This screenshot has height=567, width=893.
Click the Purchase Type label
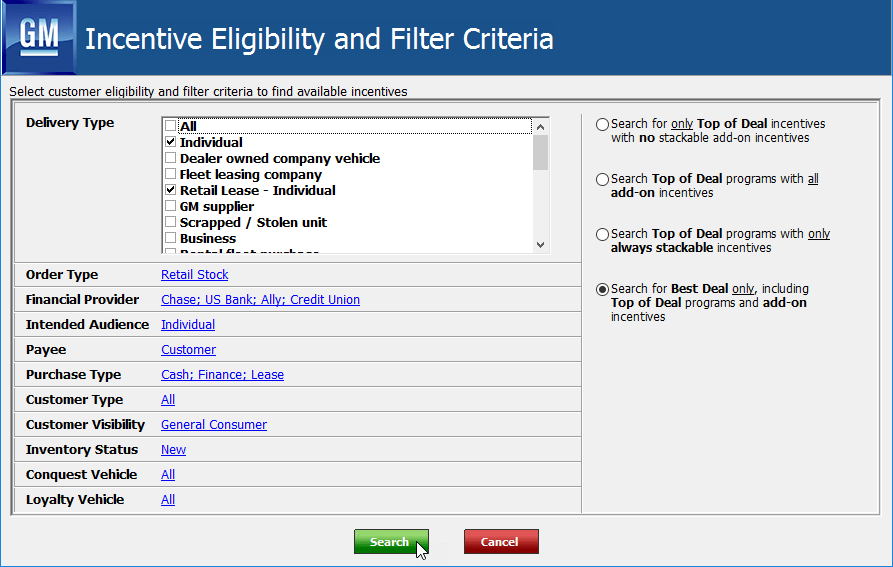point(73,375)
